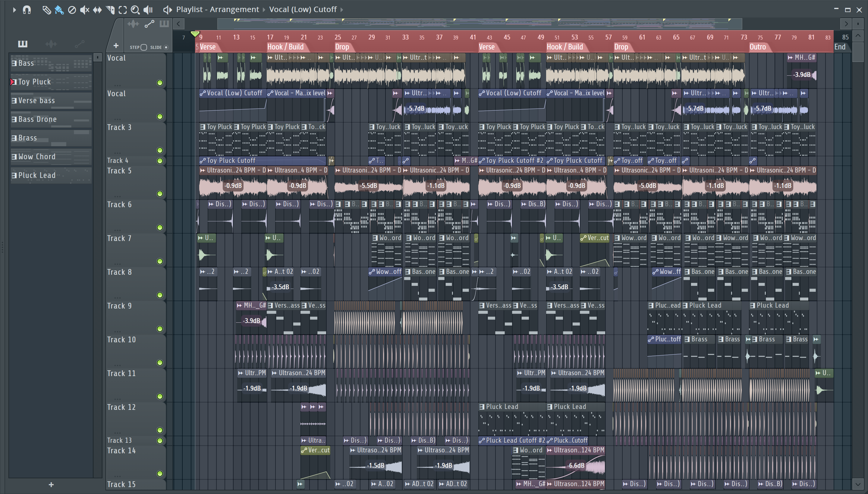Select the Slip tool
This screenshot has width=868, height=494.
point(97,10)
